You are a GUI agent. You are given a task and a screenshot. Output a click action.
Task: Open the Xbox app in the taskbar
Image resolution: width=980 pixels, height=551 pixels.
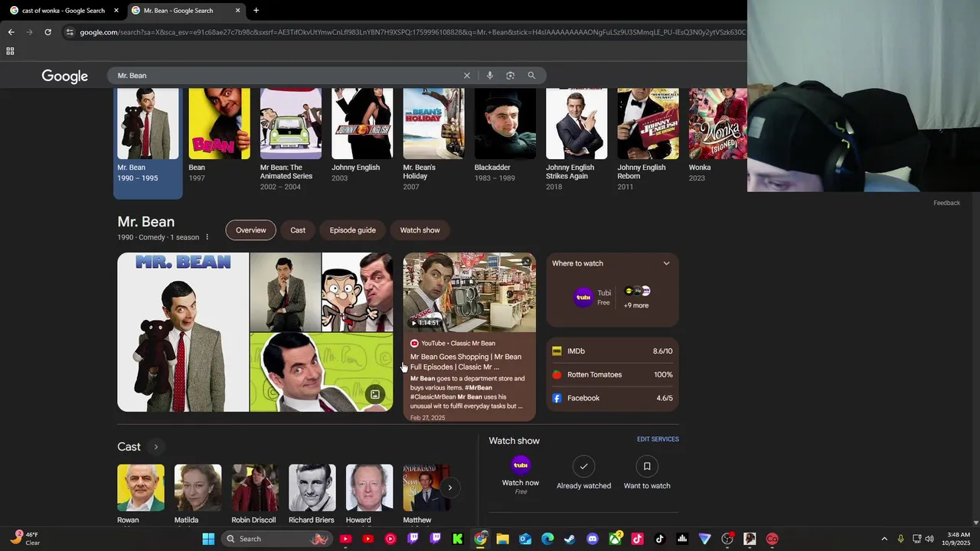tap(615, 539)
